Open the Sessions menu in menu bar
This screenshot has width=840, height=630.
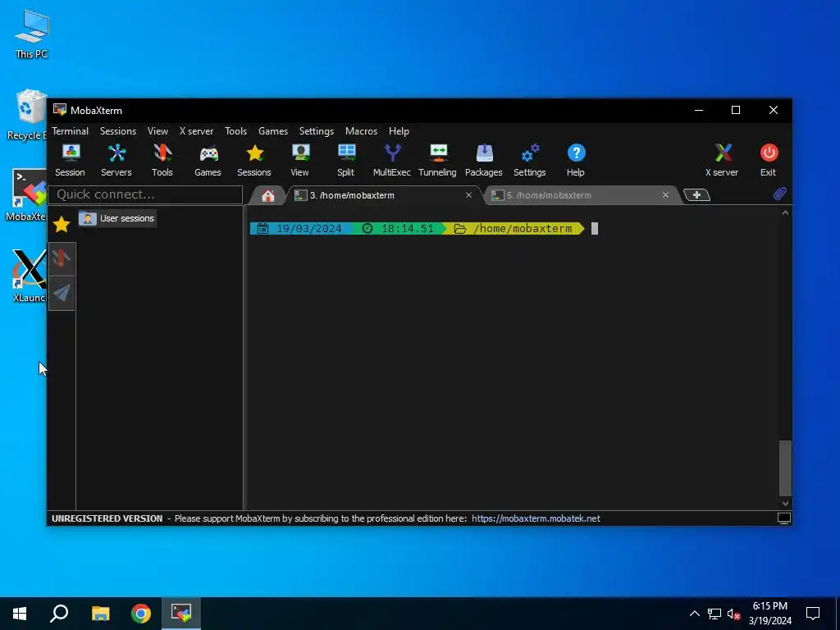(x=118, y=131)
